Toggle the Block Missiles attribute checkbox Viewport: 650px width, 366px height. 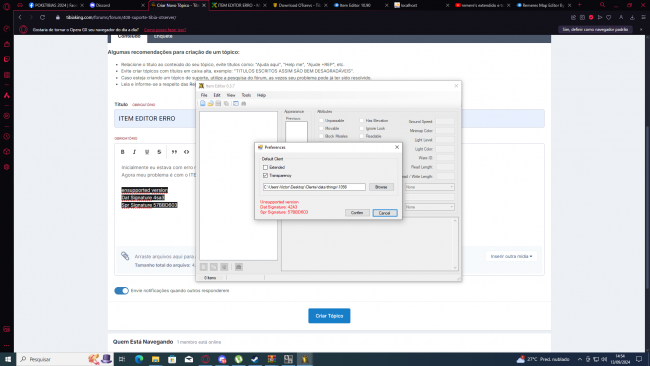(x=321, y=136)
